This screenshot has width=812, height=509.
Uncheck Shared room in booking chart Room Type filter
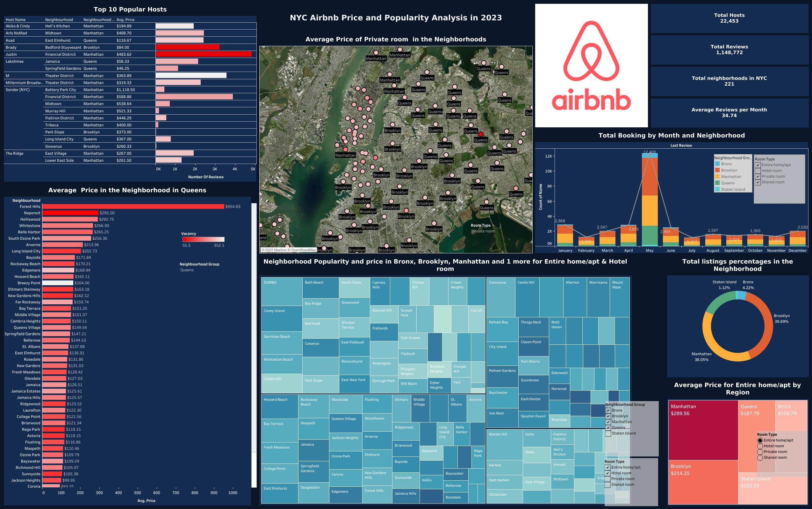point(758,182)
